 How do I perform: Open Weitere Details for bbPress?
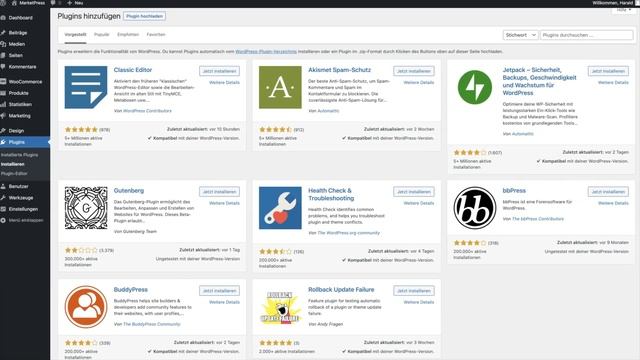613,203
